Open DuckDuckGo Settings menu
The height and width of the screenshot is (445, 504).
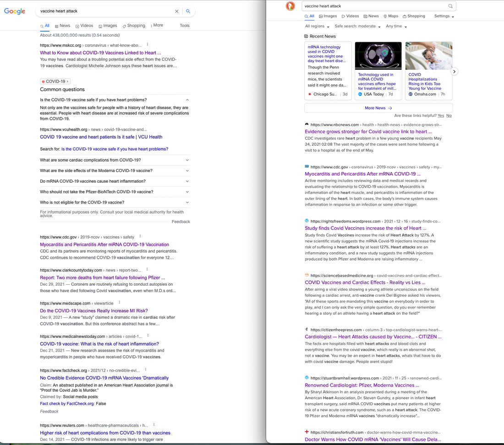pos(444,16)
